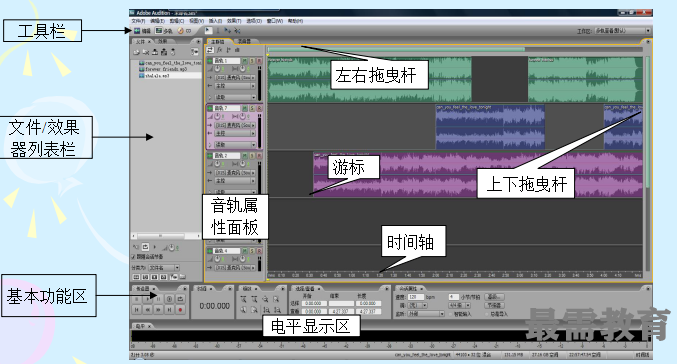This screenshot has width=677, height=364.
Task: Toggle the follow session tempo checkbox
Action: tap(133, 256)
